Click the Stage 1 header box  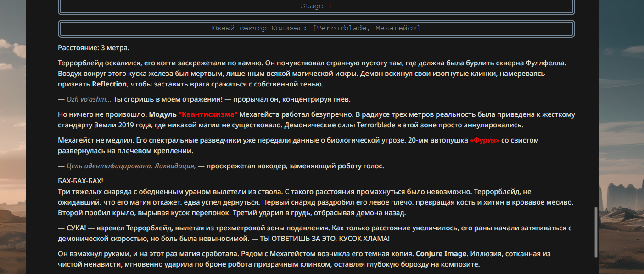(316, 6)
